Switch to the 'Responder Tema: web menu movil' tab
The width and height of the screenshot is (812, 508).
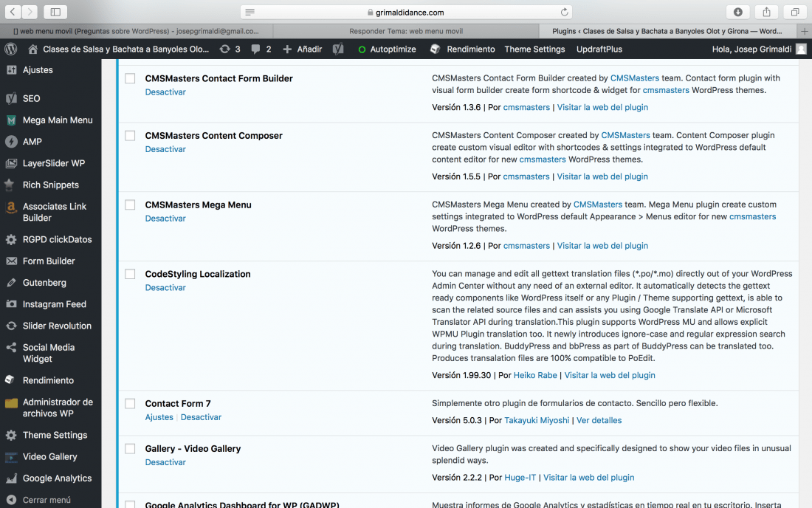[406, 31]
